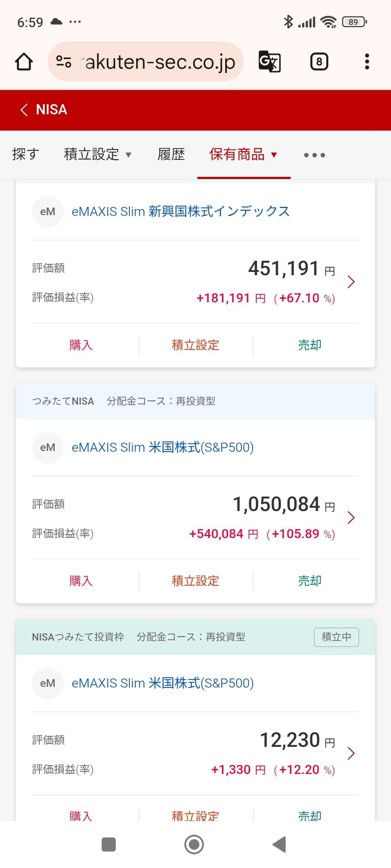The width and height of the screenshot is (391, 868).
Task: Open Chrome three-dot overflow menu
Action: click(x=367, y=61)
